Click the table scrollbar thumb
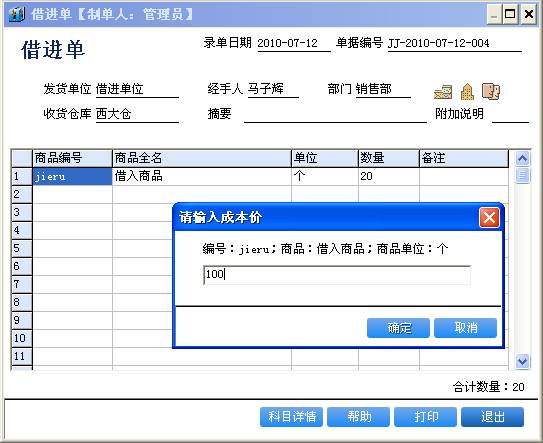Screen dimensions: 543x443 522,175
